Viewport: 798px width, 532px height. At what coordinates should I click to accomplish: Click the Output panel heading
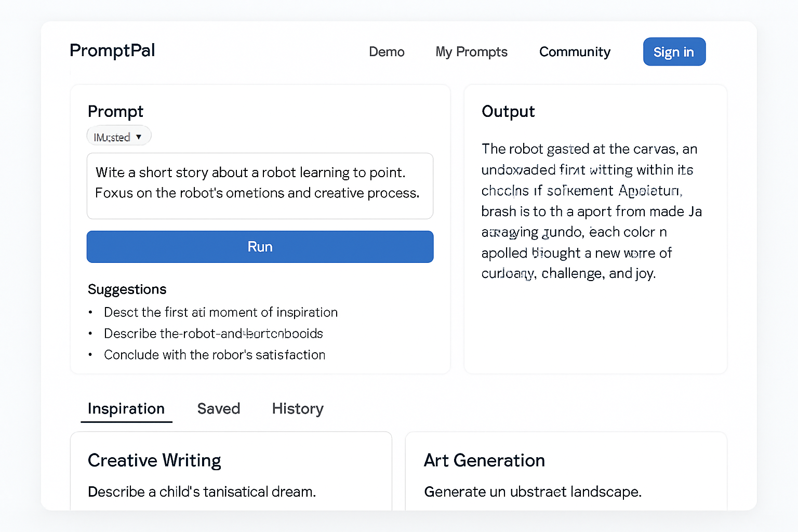click(508, 112)
